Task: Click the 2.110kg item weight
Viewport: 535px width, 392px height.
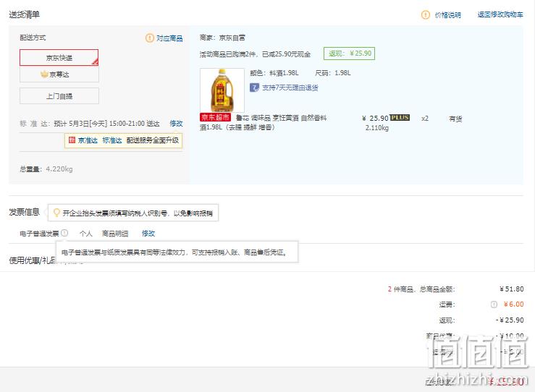Action: [376, 128]
